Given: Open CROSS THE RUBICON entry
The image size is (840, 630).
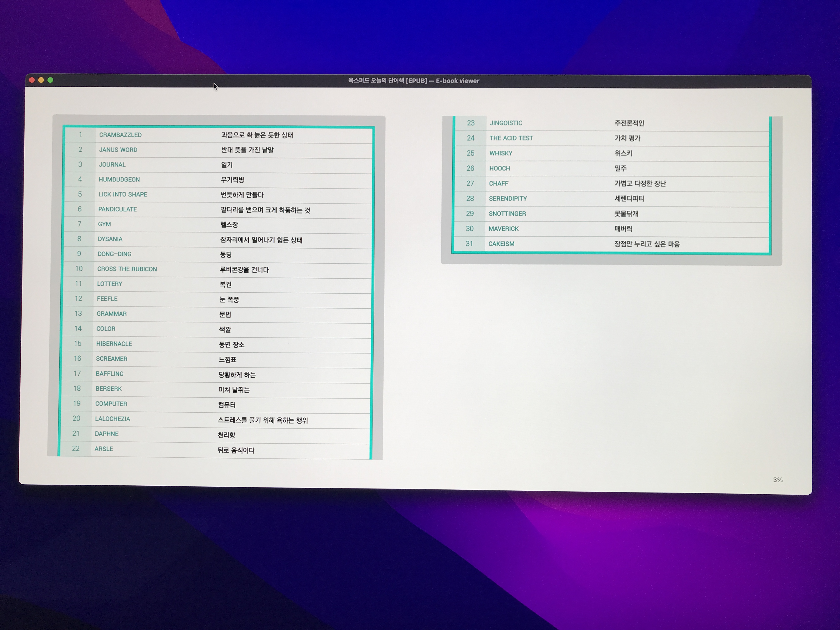Looking at the screenshot, I should 127,269.
